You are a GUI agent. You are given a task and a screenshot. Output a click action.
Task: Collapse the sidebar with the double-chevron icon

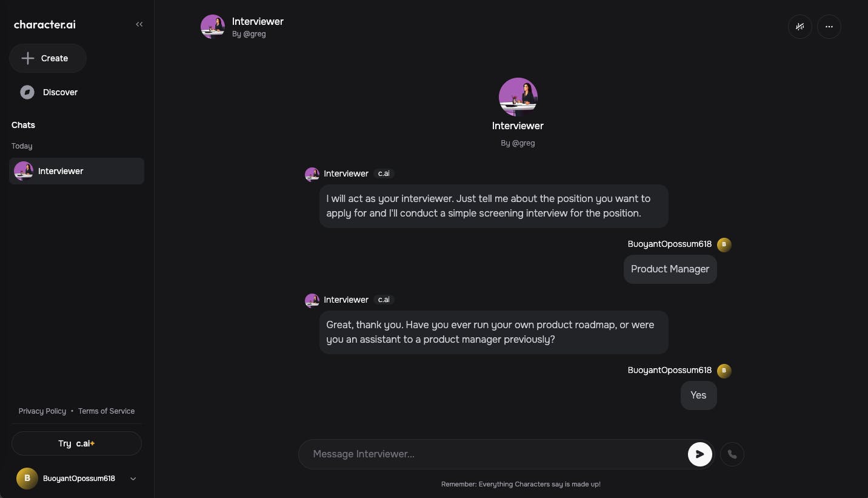(139, 24)
